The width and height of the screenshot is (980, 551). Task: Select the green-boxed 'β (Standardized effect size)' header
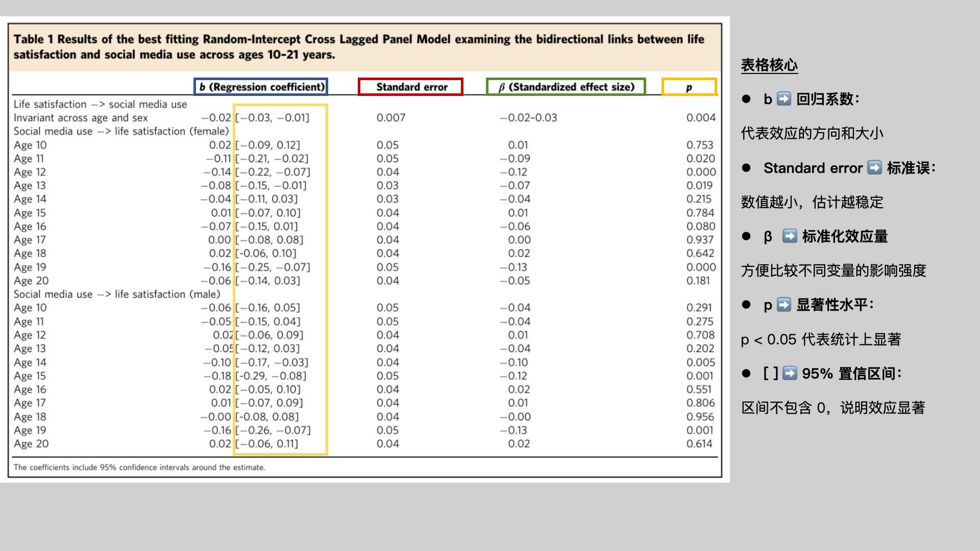coord(566,87)
